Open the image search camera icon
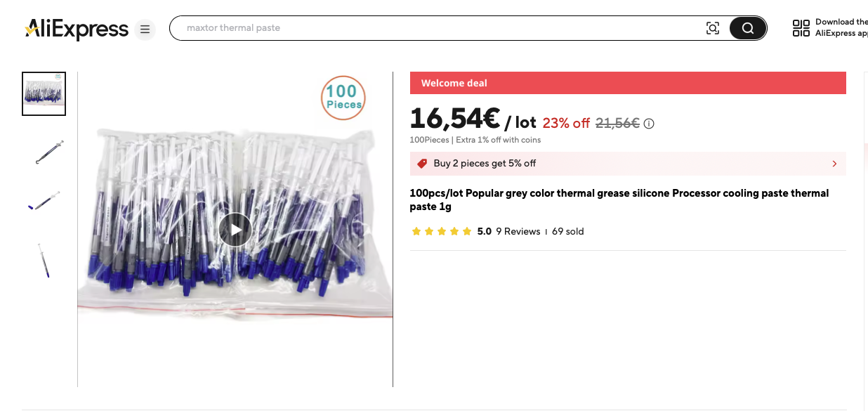 click(713, 27)
